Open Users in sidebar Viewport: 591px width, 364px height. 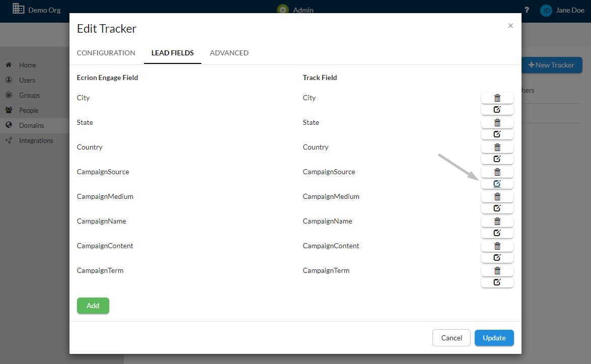click(27, 80)
